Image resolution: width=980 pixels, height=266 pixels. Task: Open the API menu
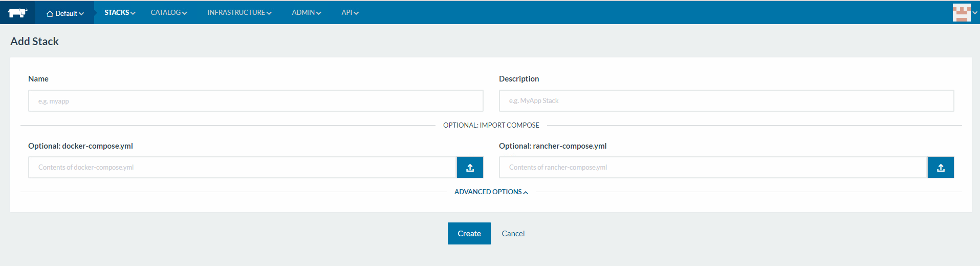coord(350,12)
